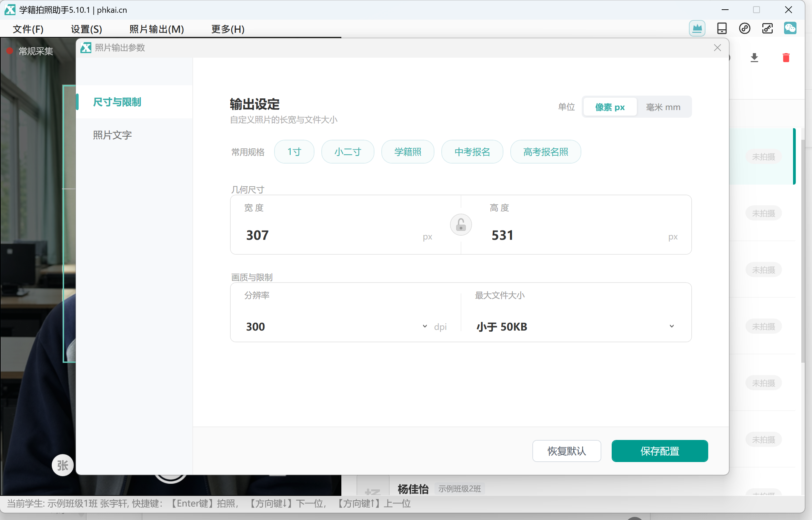Click the circular link icon in toolbar
This screenshot has width=812, height=520.
(744, 28)
